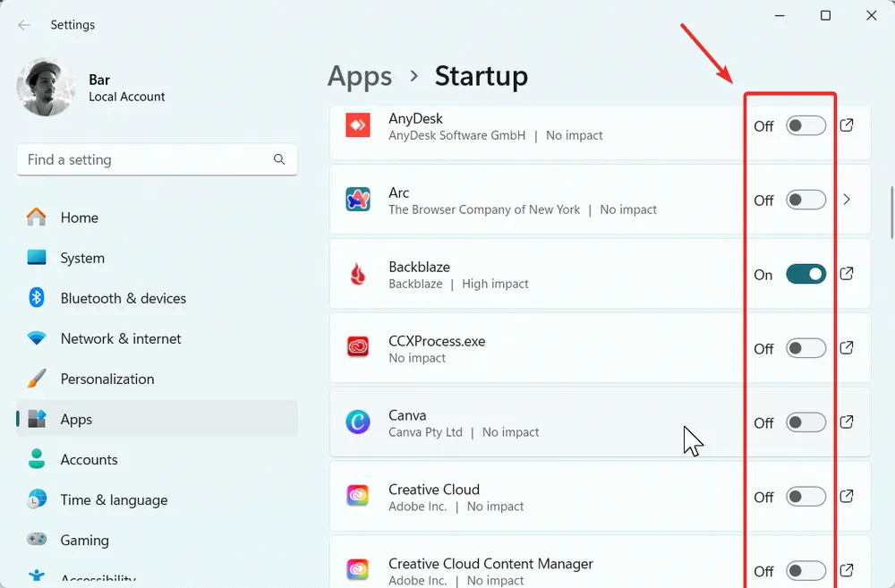Turn off Backblaze startup switch
The height and width of the screenshot is (588, 895).
coord(806,274)
